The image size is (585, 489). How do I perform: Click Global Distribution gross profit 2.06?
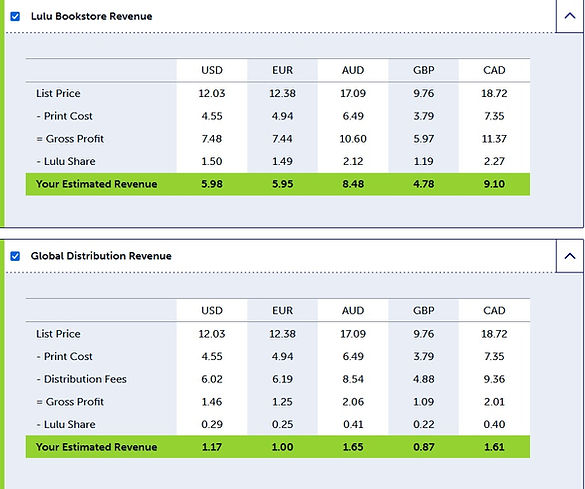click(x=353, y=402)
